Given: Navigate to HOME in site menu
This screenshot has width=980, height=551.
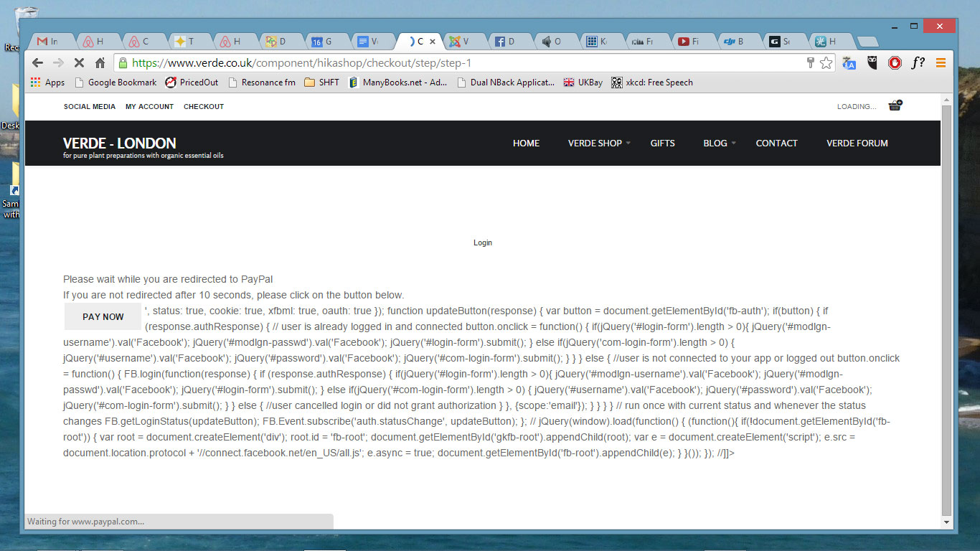Looking at the screenshot, I should [526, 143].
